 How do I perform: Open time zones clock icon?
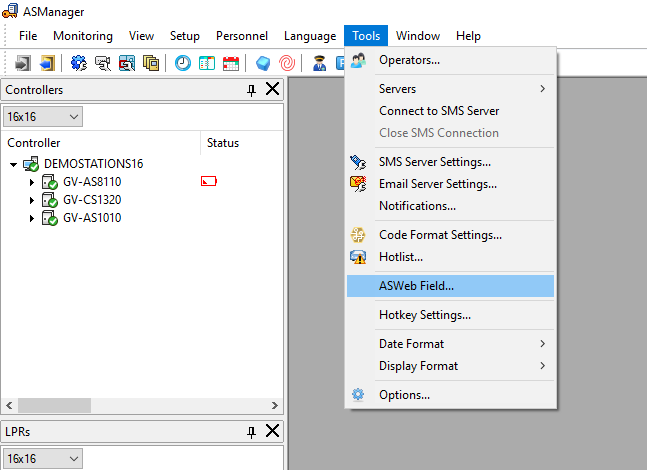tap(182, 63)
